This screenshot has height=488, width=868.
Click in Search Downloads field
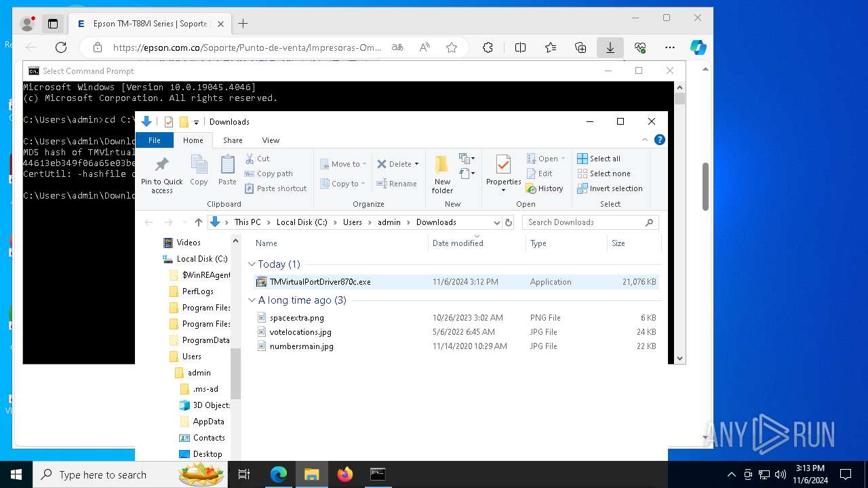pyautogui.click(x=591, y=222)
